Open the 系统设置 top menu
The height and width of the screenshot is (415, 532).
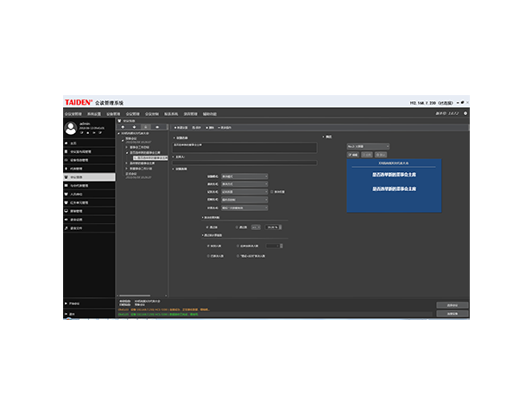coord(94,113)
